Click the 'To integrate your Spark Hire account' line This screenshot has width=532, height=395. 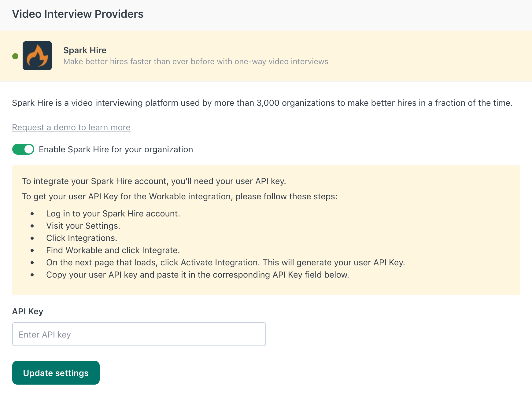pyautogui.click(x=154, y=181)
